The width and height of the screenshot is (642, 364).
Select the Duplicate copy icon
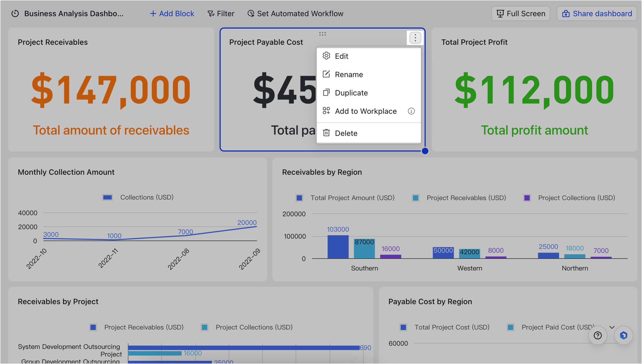pyautogui.click(x=326, y=92)
